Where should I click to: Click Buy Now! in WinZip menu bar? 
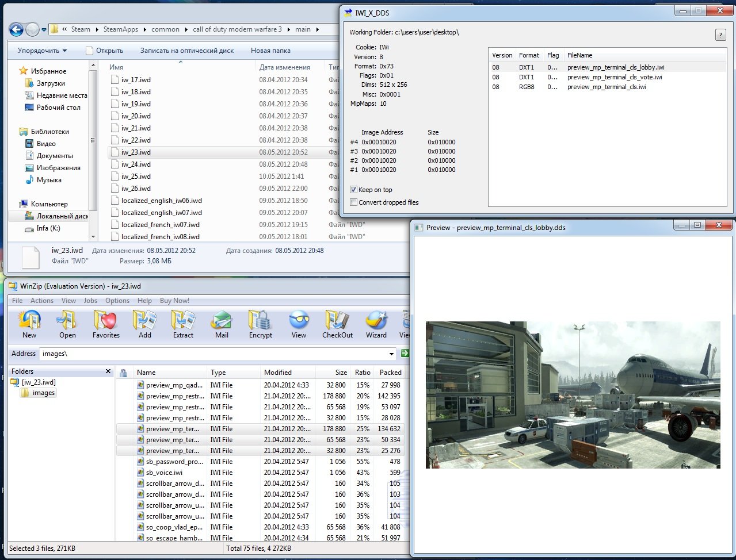pyautogui.click(x=174, y=301)
